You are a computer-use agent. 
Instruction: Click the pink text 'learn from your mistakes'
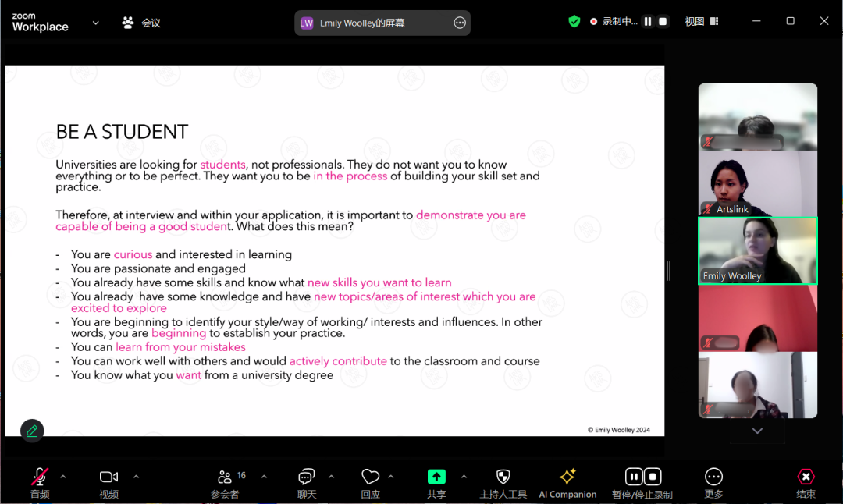pos(180,347)
